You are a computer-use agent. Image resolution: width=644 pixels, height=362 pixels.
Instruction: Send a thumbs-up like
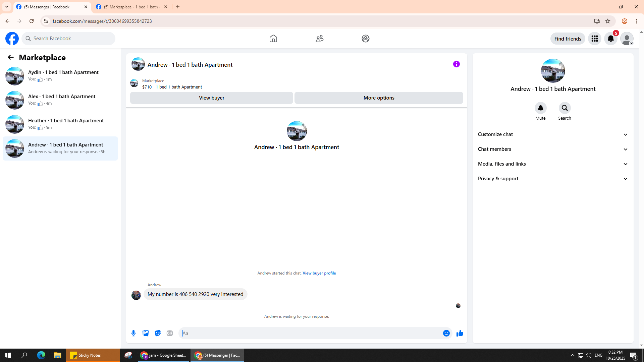460,333
